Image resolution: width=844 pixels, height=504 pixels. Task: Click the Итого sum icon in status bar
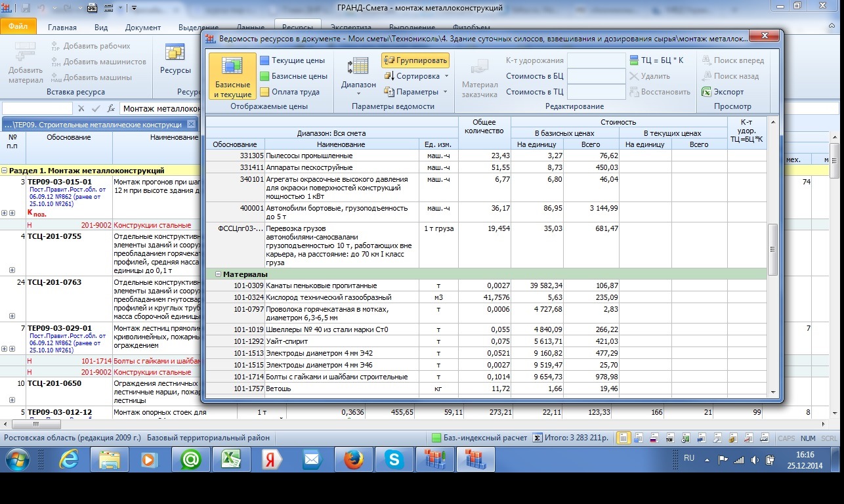(537, 438)
